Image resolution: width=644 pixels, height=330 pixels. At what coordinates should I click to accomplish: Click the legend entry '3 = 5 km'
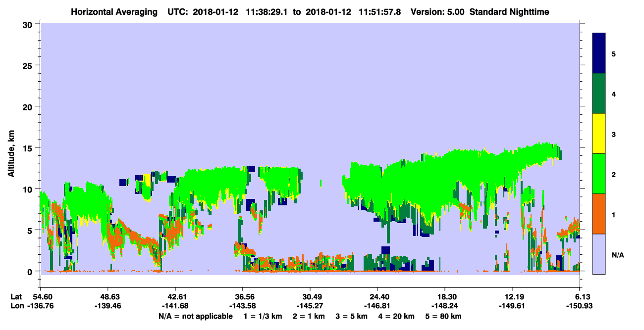coord(352,316)
